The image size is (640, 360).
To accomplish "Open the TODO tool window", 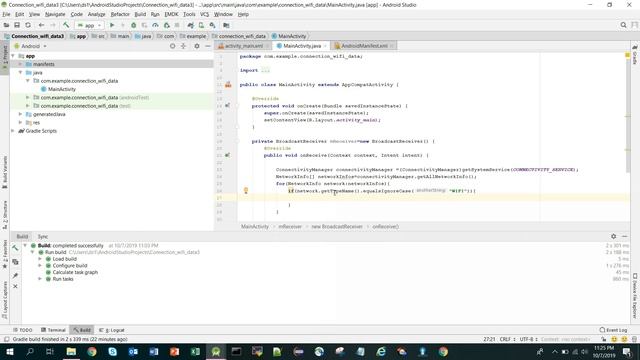I will (x=23, y=330).
